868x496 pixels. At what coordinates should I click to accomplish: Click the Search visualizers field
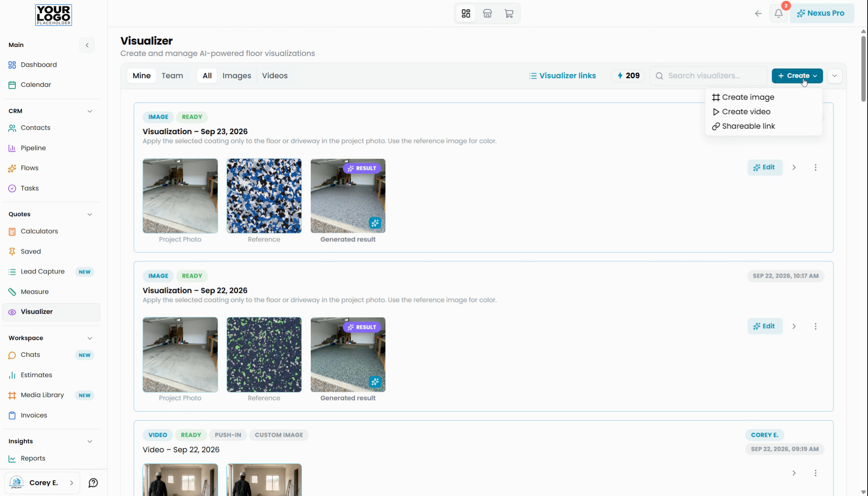708,75
